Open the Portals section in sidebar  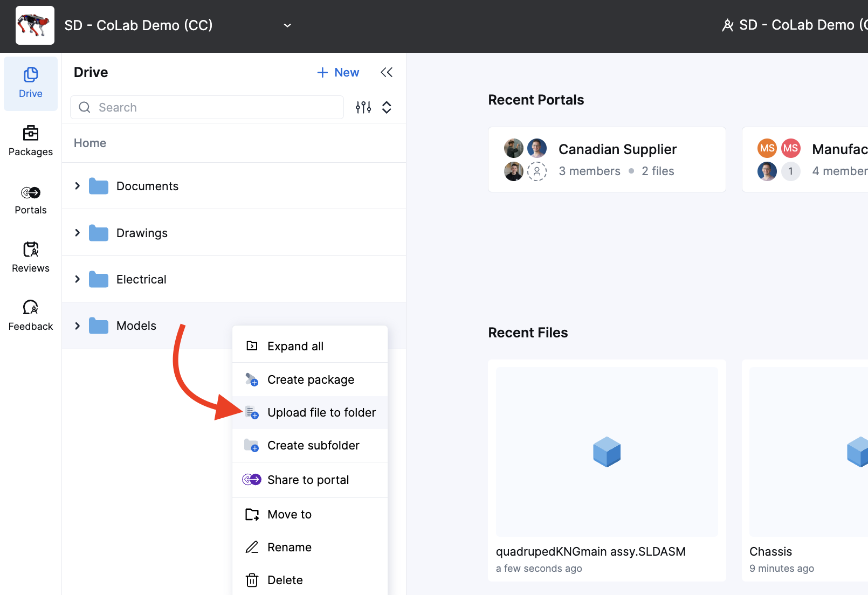[x=31, y=200]
